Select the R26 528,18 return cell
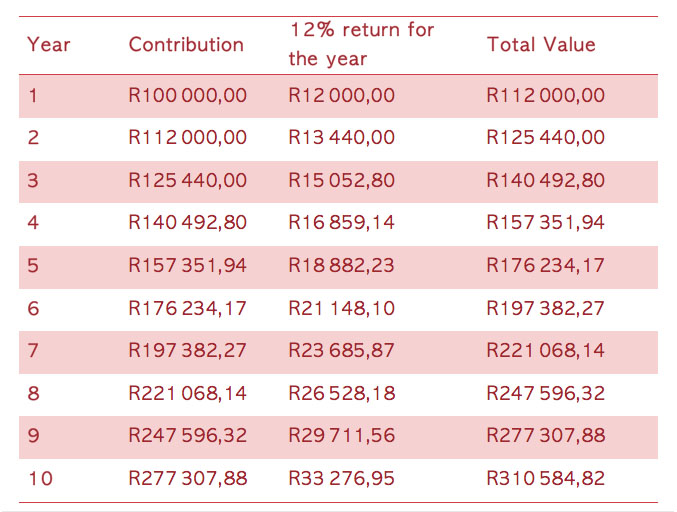Screen dimensions: 677x512 [341, 393]
